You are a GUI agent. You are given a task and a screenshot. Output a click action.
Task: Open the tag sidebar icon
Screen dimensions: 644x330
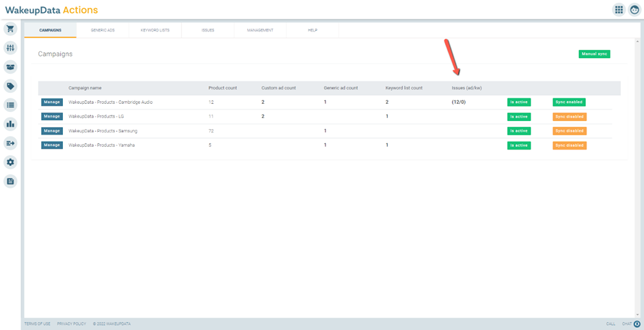10,86
